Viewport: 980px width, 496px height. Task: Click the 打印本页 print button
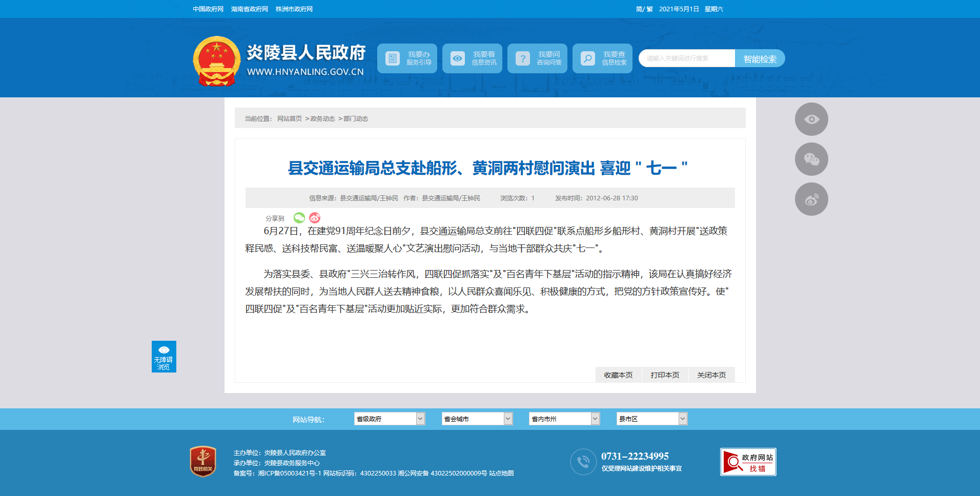[x=665, y=375]
